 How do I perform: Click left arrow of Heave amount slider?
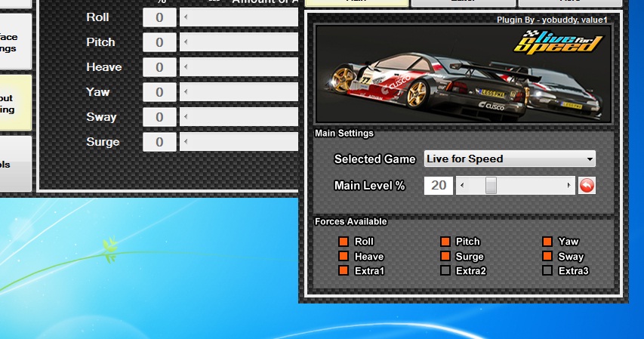coord(186,67)
